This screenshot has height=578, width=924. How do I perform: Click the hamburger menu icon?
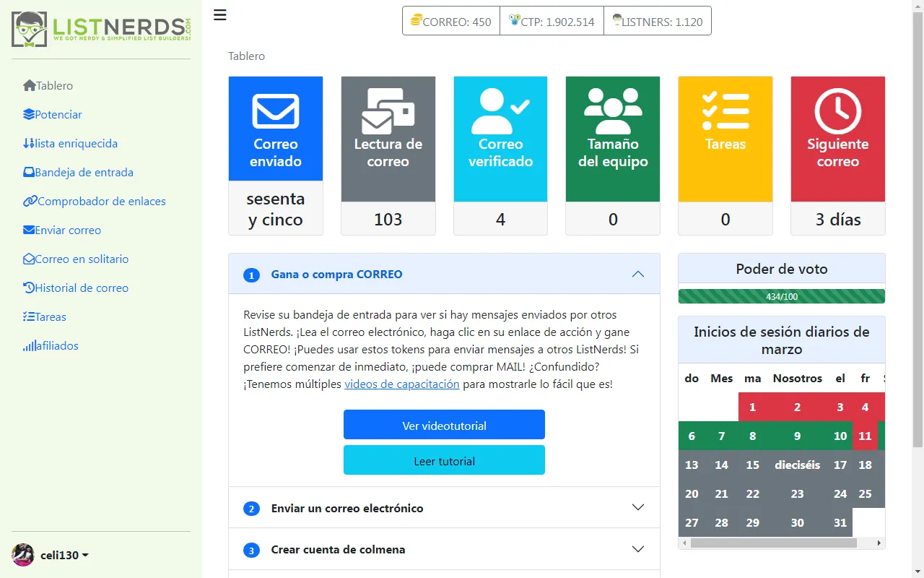click(220, 15)
